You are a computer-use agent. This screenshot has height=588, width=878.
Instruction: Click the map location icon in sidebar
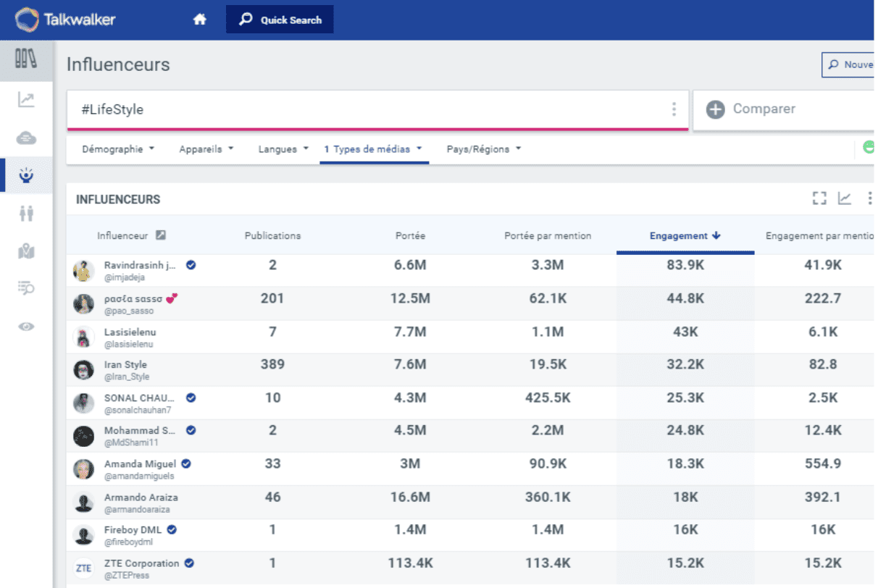(x=26, y=252)
